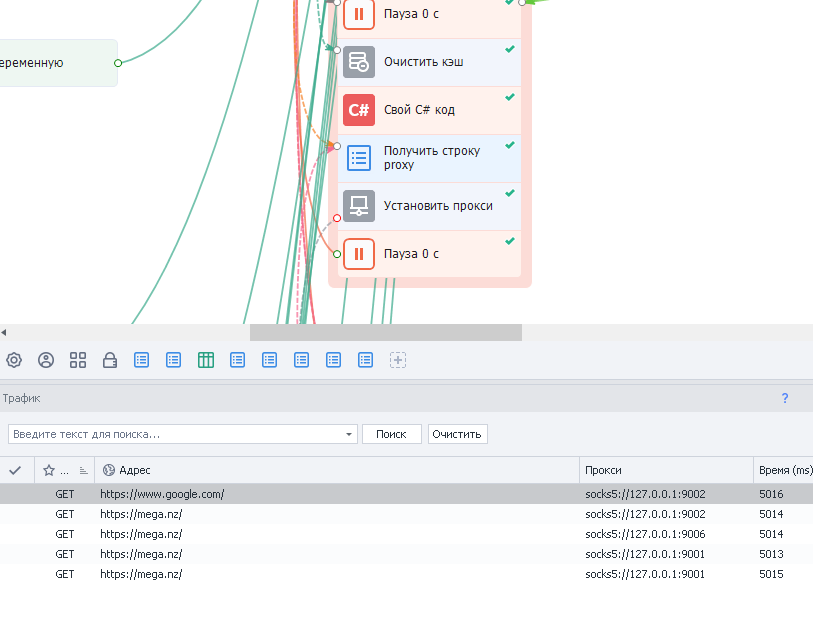
Task: Click the canvas scrollbar left arrow
Action: pyautogui.click(x=4, y=332)
